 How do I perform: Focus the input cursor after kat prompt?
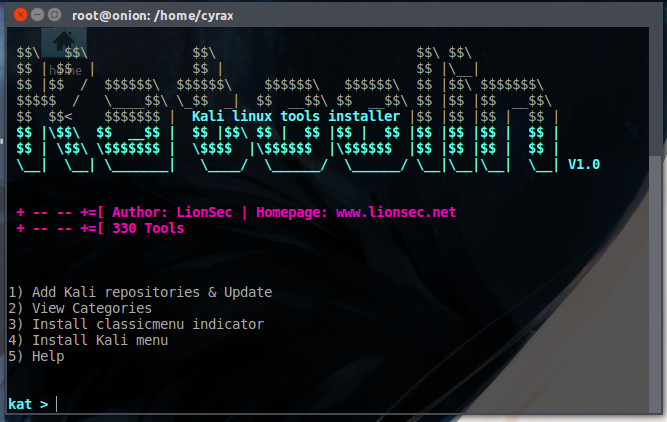(x=58, y=404)
